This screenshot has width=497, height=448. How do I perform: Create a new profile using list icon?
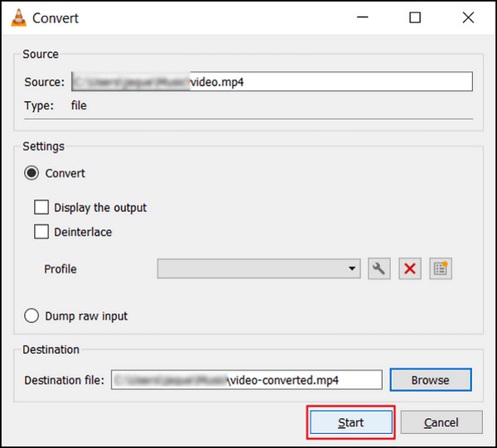(441, 268)
